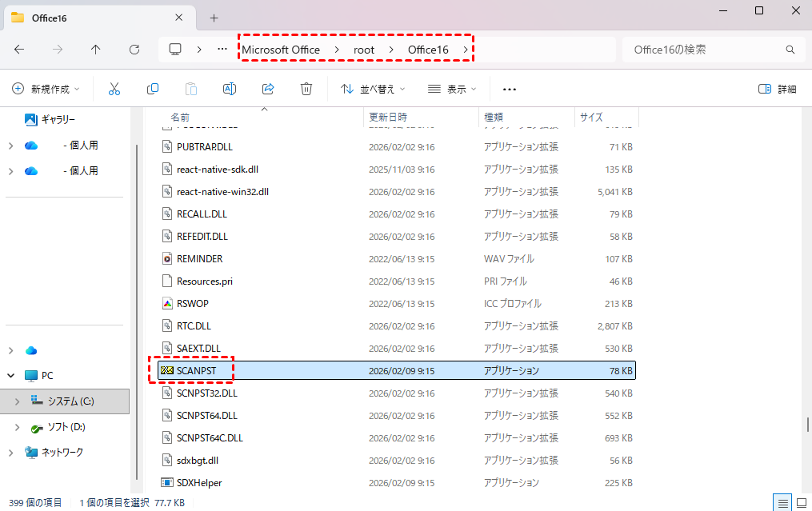
Task: Switch to large icons view in status bar
Action: pyautogui.click(x=801, y=503)
